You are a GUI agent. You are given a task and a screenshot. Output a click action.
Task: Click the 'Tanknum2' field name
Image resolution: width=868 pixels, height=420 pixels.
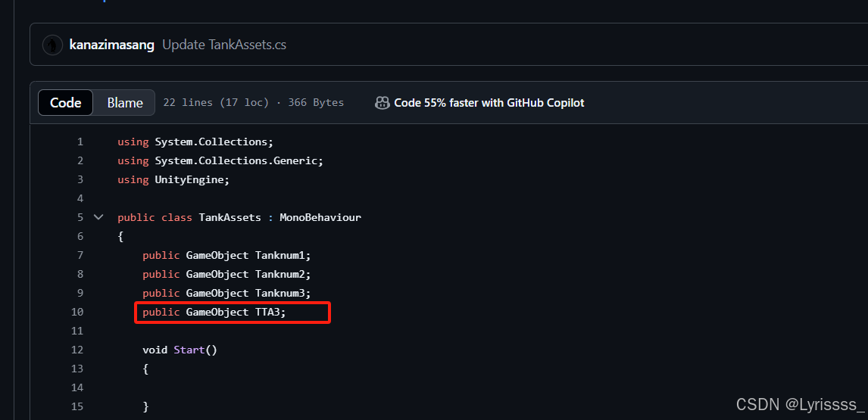(x=280, y=274)
